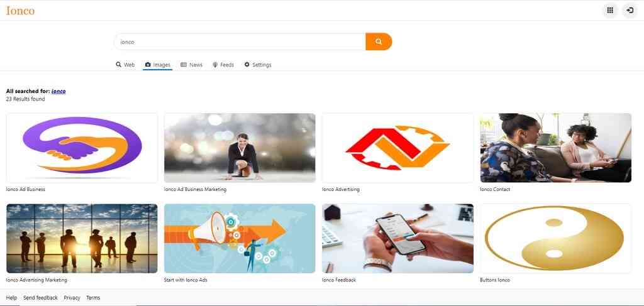Screen dimensions: 644x306
Task: Select the Images tab
Action: 158,65
